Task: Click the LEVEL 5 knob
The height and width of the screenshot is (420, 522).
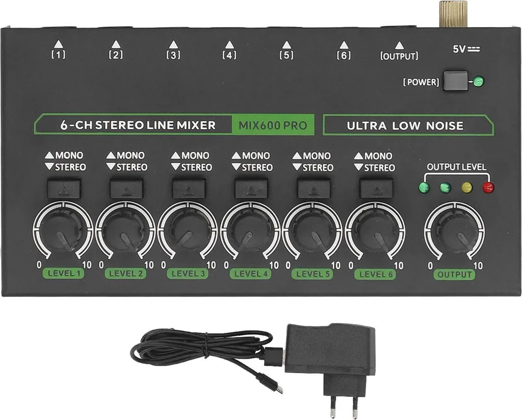Action: [312, 230]
